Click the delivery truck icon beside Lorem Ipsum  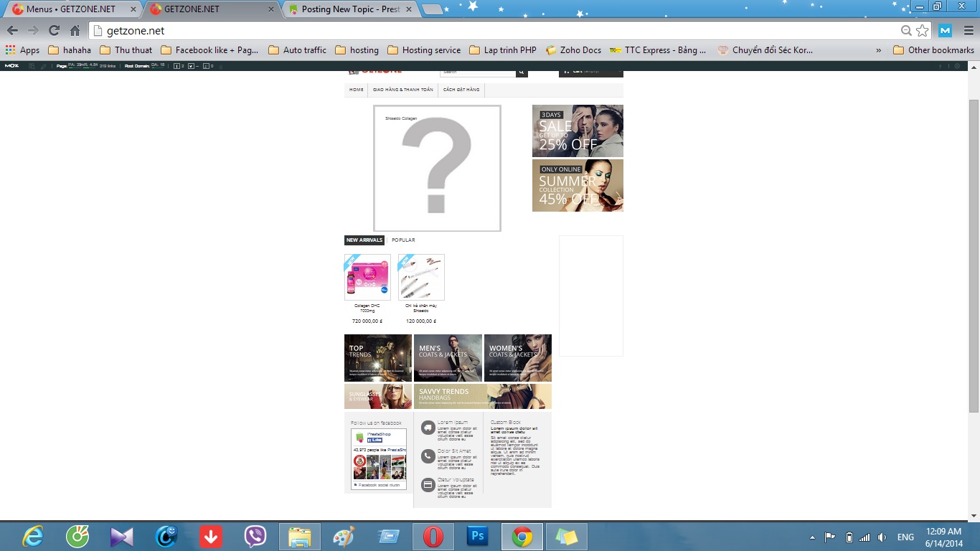point(428,428)
